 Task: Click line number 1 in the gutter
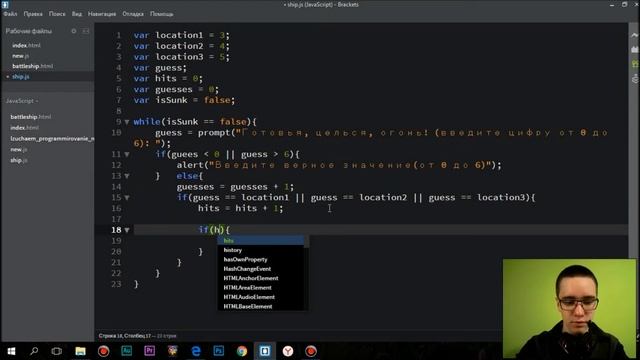coord(118,35)
